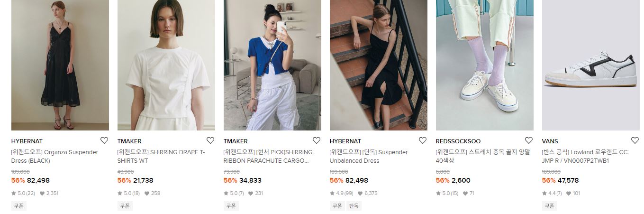The image size is (644, 214).
Task: View the VANS white sneaker image
Action: point(591,65)
